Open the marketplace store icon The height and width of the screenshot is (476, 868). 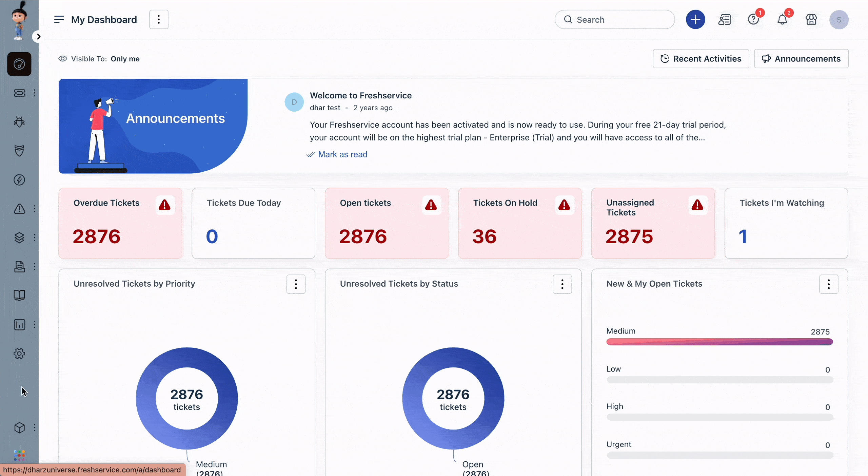[811, 20]
